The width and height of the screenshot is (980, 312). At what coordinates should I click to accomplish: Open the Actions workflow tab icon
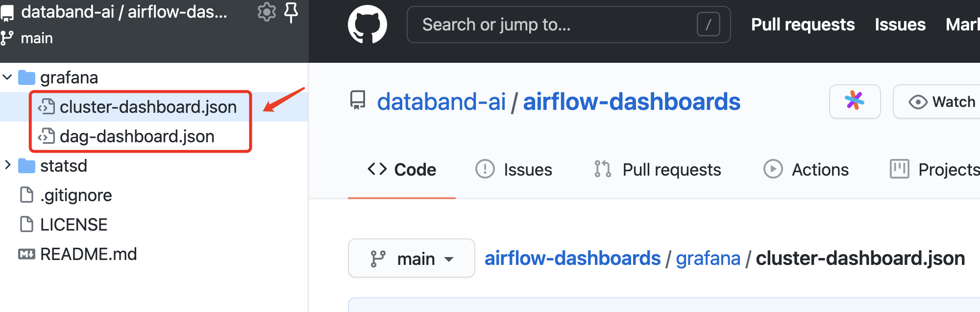tap(773, 169)
